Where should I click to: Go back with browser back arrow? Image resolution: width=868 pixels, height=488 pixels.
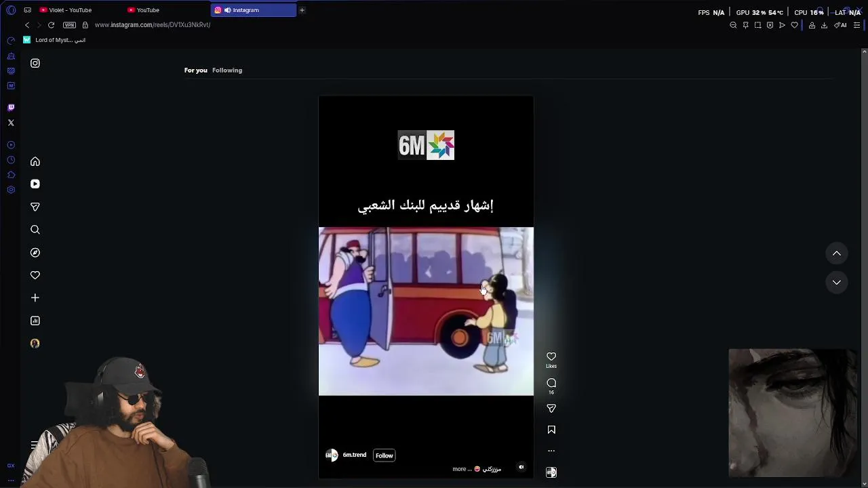coord(27,25)
